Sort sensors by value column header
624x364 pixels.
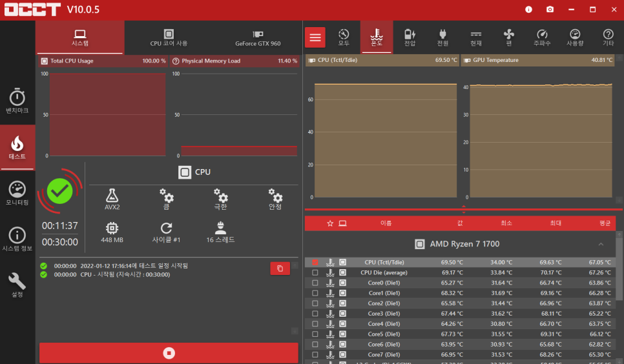pyautogui.click(x=460, y=223)
